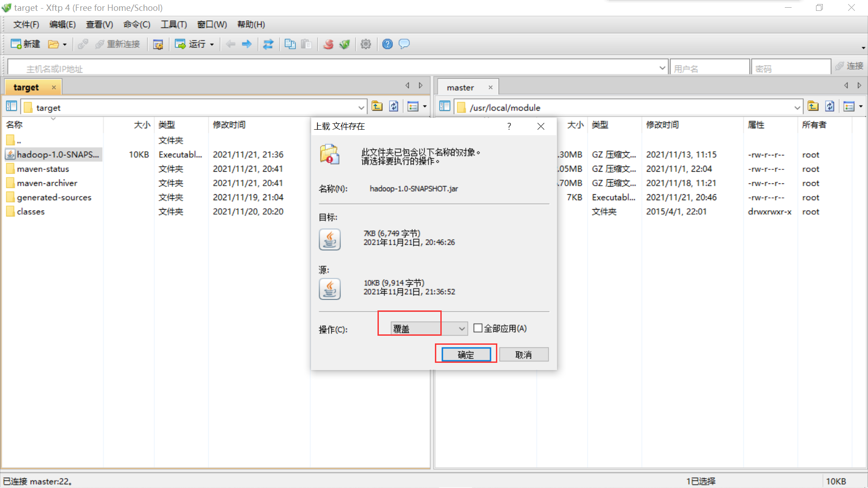Click the synchronize transfer arrows toolbar icon
Viewport: 868px width, 488px height.
(x=268, y=44)
